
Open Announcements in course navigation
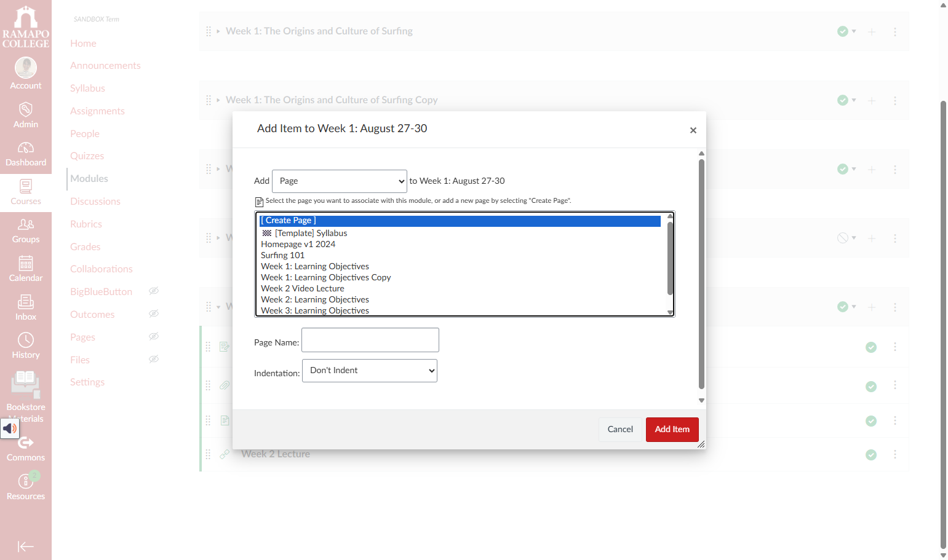pyautogui.click(x=105, y=65)
